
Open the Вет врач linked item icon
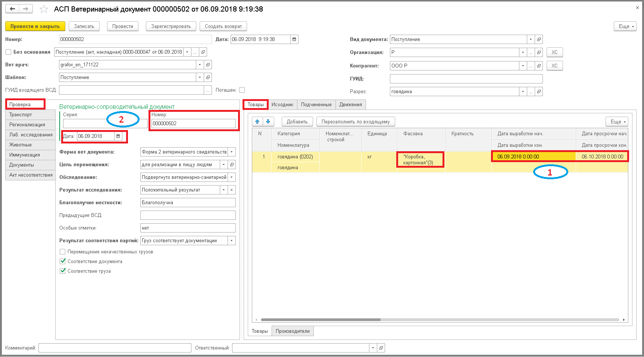coord(208,65)
